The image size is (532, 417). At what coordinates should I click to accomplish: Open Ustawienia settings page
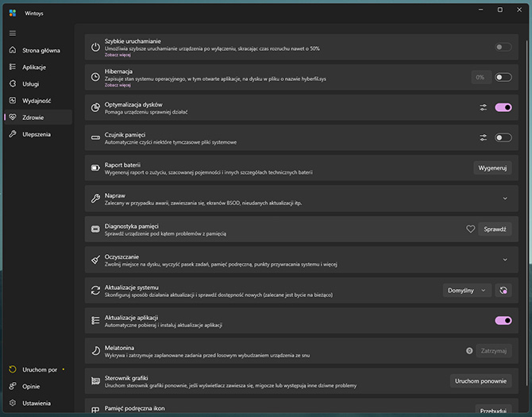click(38, 403)
